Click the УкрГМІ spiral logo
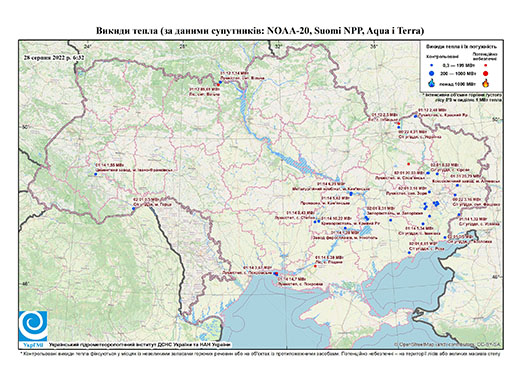520x368 pixels. 33,326
